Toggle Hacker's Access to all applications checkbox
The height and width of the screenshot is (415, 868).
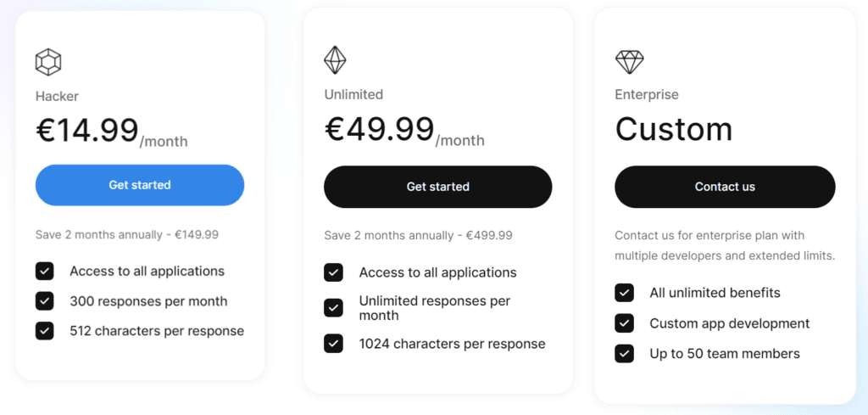pyautogui.click(x=45, y=272)
